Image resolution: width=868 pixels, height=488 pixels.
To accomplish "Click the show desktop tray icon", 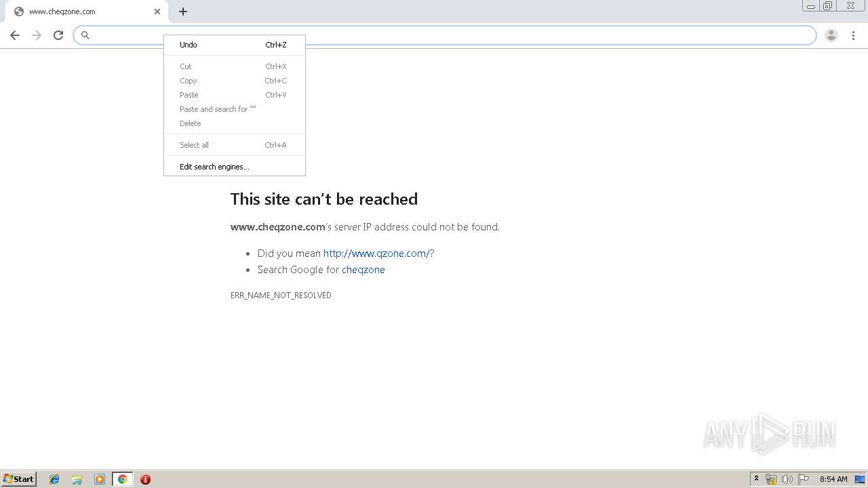I will [860, 479].
